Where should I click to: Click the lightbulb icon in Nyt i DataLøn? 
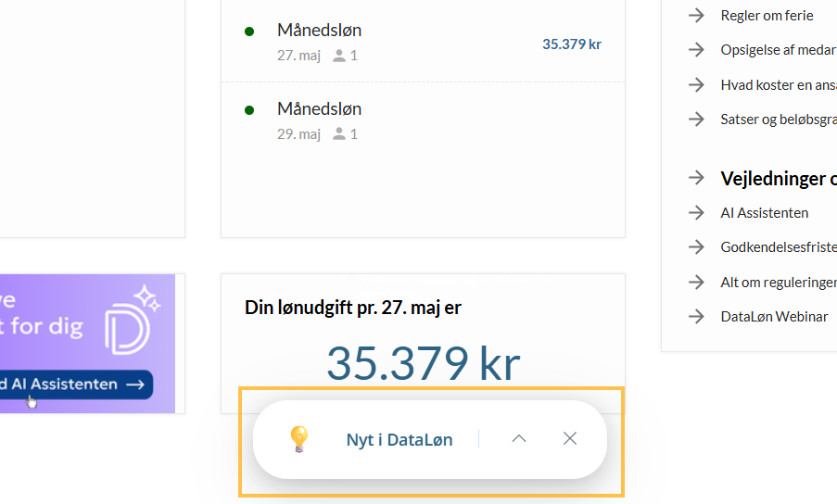coord(298,439)
